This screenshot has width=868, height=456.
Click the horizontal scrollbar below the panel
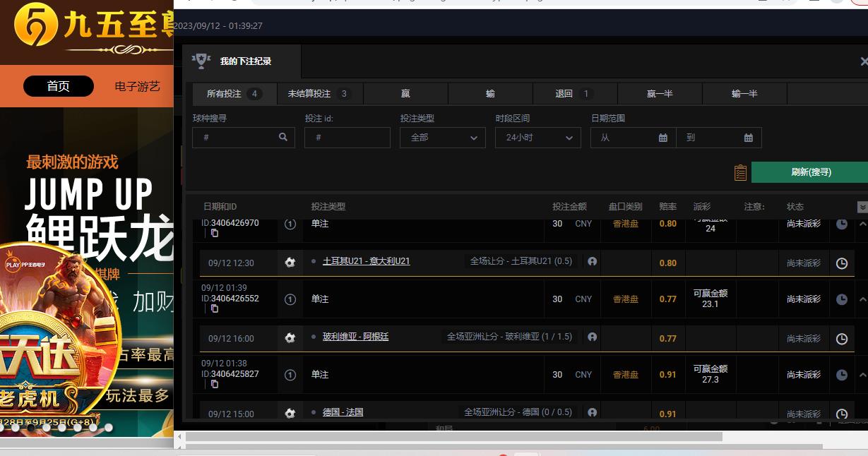[x=453, y=437]
